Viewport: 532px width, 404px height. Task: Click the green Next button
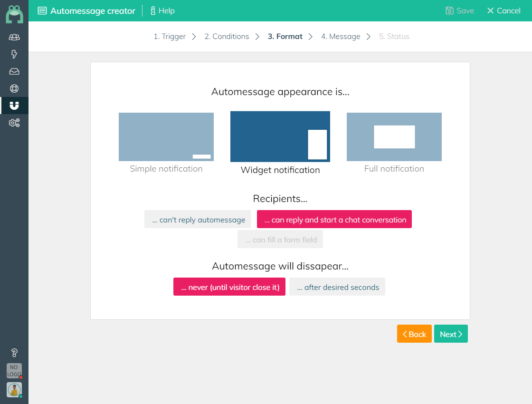(451, 334)
